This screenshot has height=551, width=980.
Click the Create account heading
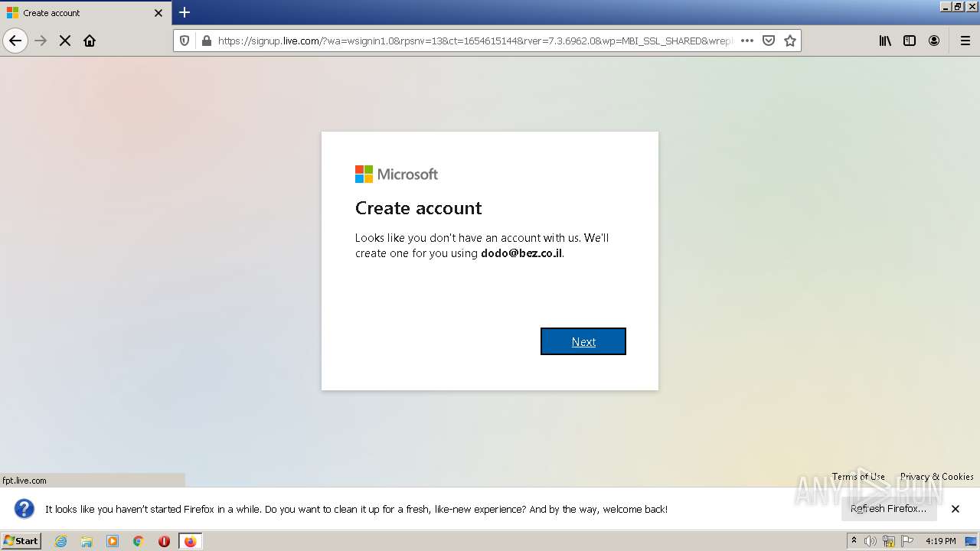(x=418, y=208)
